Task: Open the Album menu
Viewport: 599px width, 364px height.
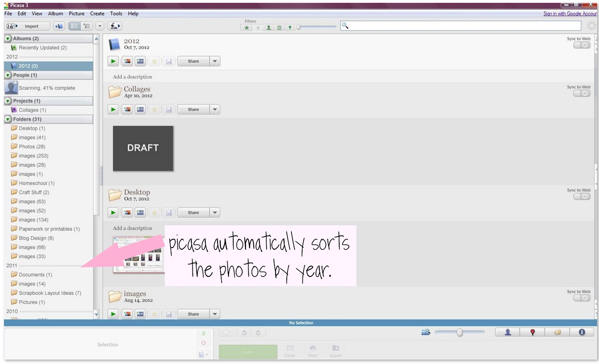Action: point(55,13)
